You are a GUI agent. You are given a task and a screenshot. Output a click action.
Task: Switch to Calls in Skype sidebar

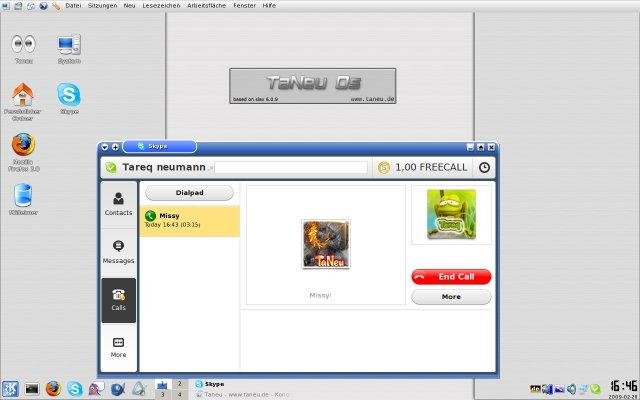pos(118,300)
